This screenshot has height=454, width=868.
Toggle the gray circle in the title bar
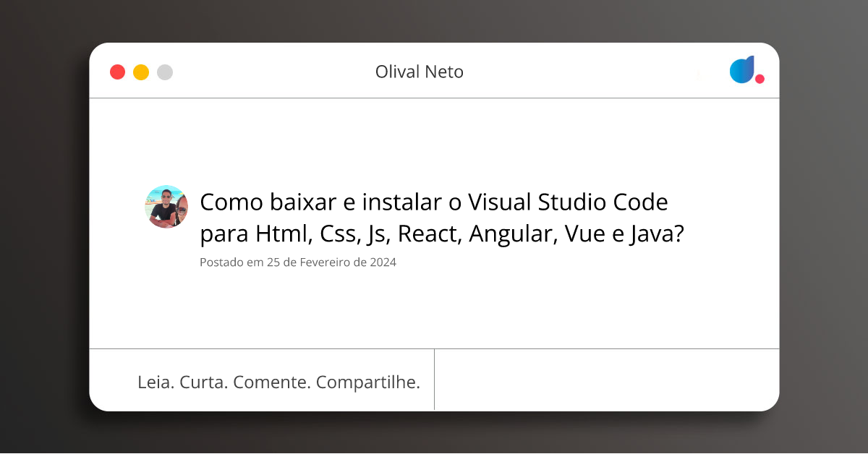165,72
